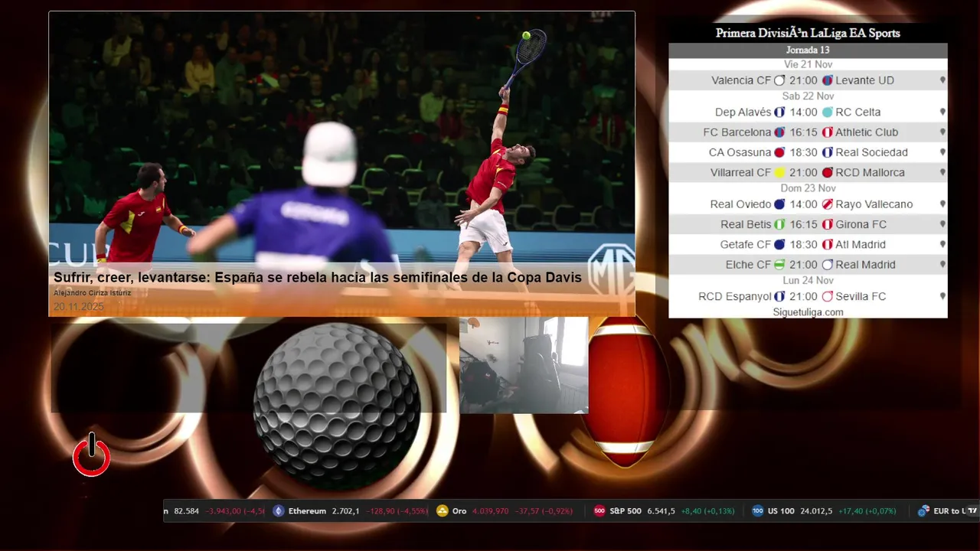Screen dimensions: 980x551
Task: Click the S&P 500 badge icon
Action: click(x=599, y=511)
